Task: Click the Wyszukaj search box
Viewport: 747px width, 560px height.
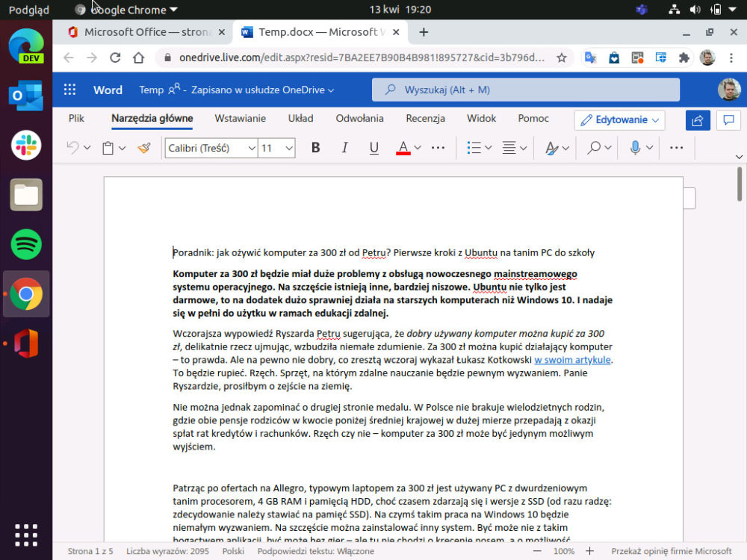Action: click(525, 90)
